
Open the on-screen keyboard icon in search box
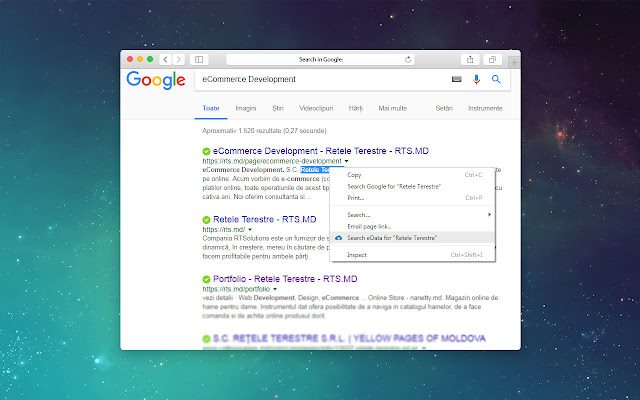(457, 78)
